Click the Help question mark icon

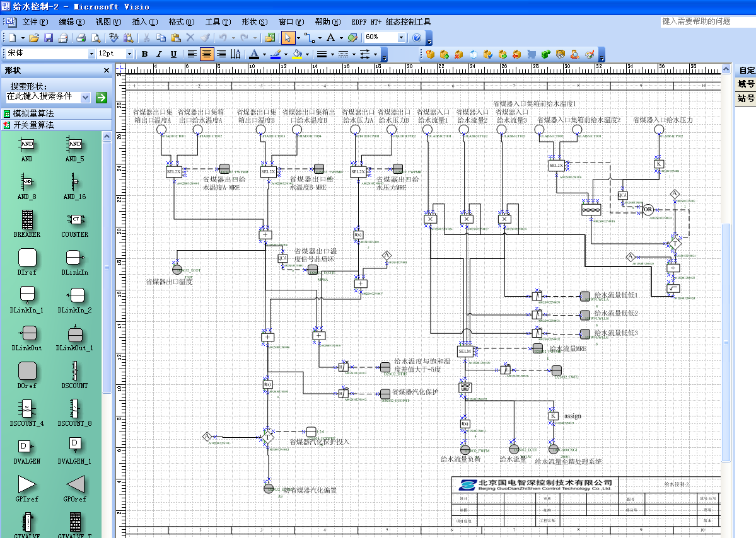click(x=417, y=38)
